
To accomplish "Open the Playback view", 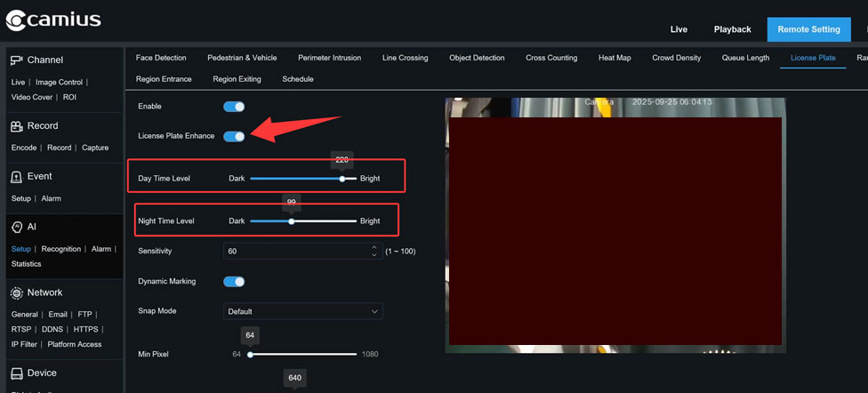I will (x=732, y=29).
